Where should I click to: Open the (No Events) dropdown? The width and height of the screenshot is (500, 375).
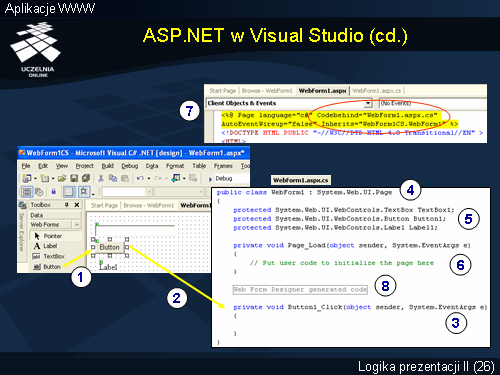[432, 103]
